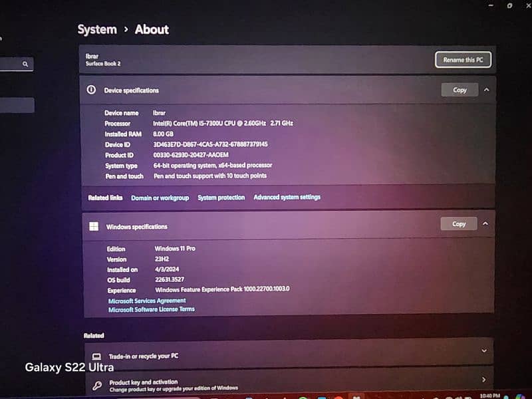Click Rename this PC button

pos(463,60)
